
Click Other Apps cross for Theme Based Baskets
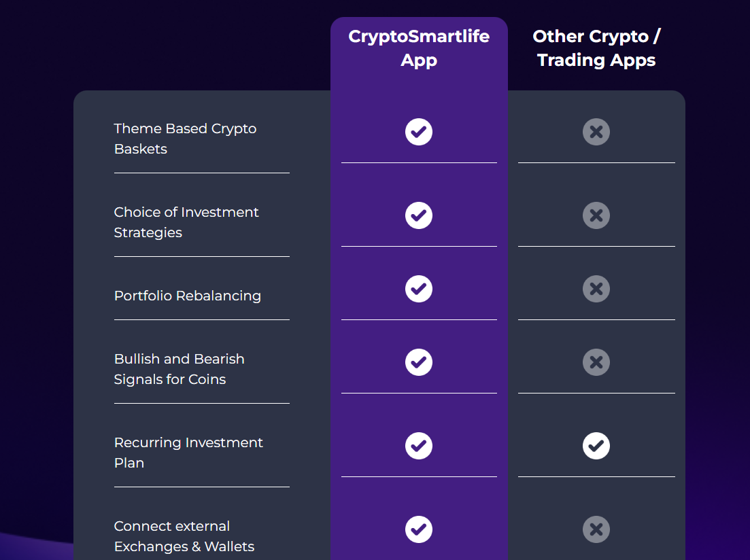(596, 132)
